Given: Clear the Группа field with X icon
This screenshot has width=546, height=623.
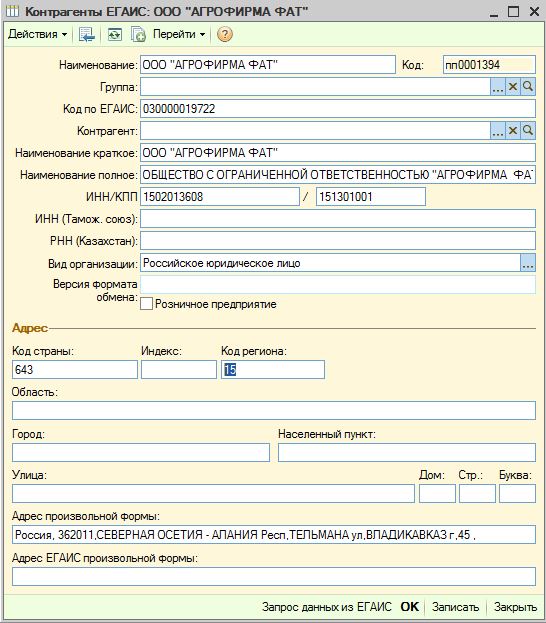Looking at the screenshot, I should pyautogui.click(x=513, y=87).
